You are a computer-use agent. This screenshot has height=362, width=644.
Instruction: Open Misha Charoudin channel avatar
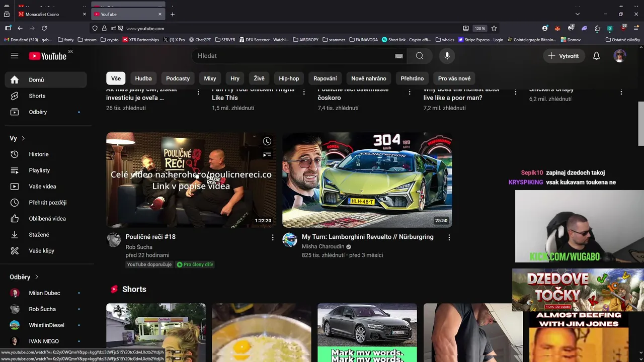coord(290,240)
